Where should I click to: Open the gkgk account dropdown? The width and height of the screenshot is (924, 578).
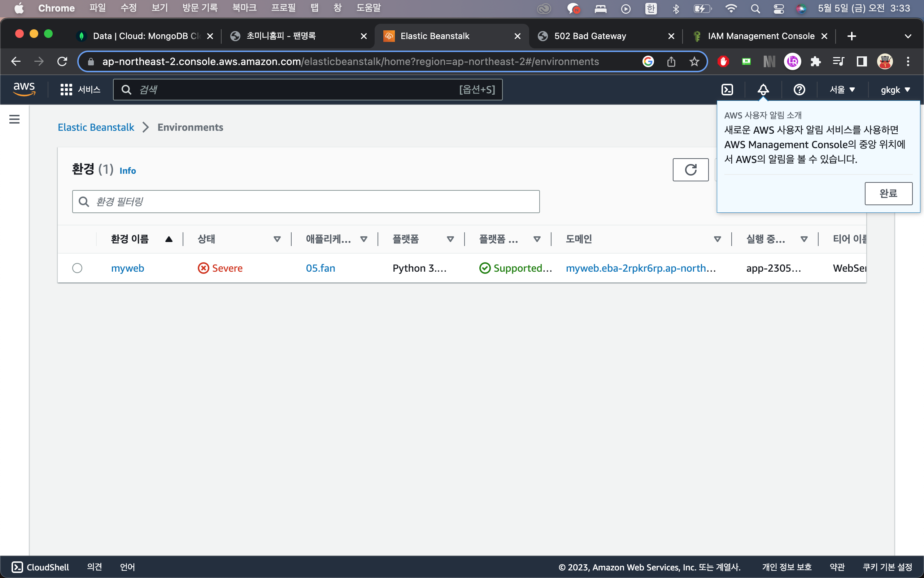[x=895, y=90]
